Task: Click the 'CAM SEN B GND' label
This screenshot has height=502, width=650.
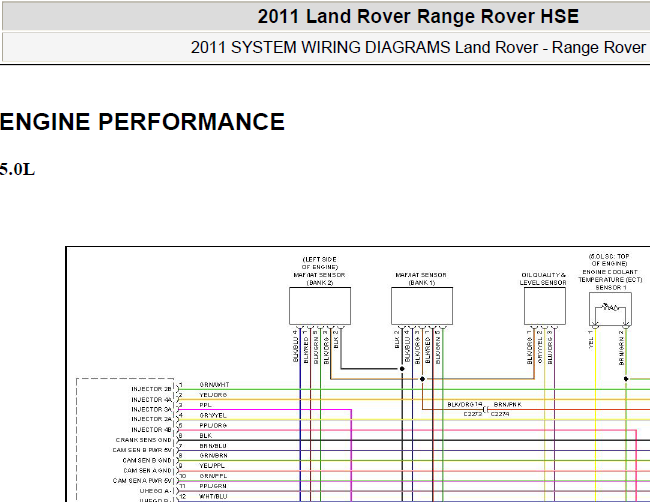Action: 147,461
